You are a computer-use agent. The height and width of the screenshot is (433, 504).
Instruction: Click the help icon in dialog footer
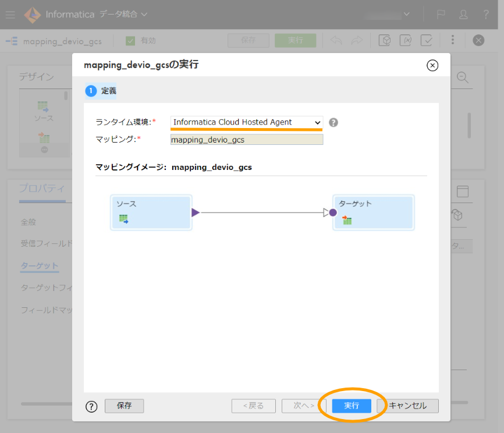(91, 406)
